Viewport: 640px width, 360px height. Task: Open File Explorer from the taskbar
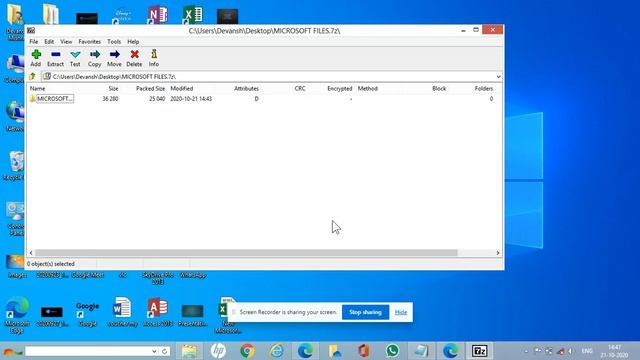(x=189, y=351)
